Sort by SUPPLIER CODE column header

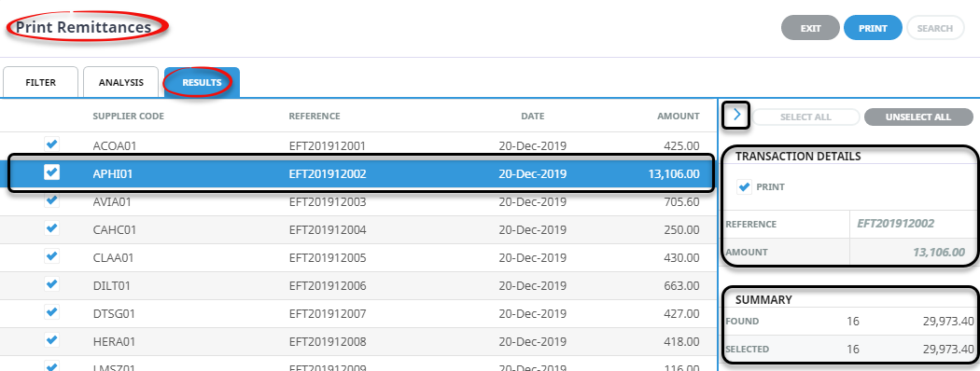[x=129, y=117]
